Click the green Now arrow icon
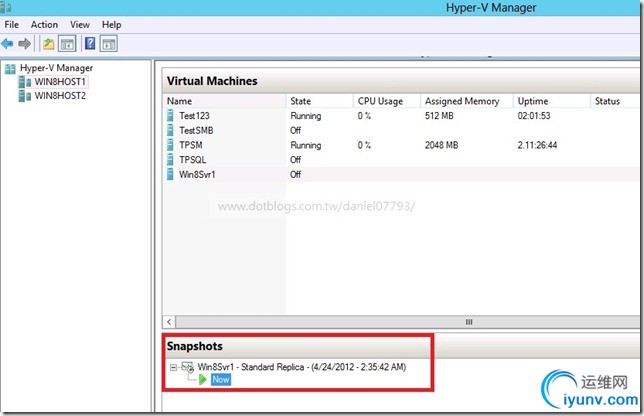The image size is (644, 416). point(202,379)
